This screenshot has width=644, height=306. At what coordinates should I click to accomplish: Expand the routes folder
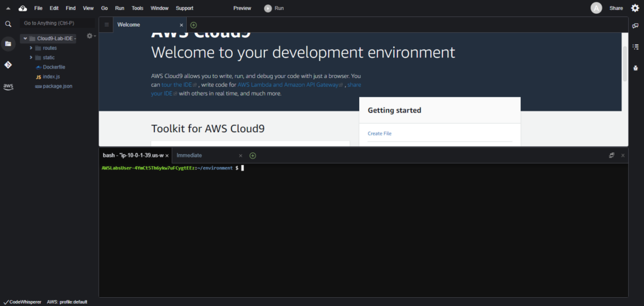pos(31,48)
